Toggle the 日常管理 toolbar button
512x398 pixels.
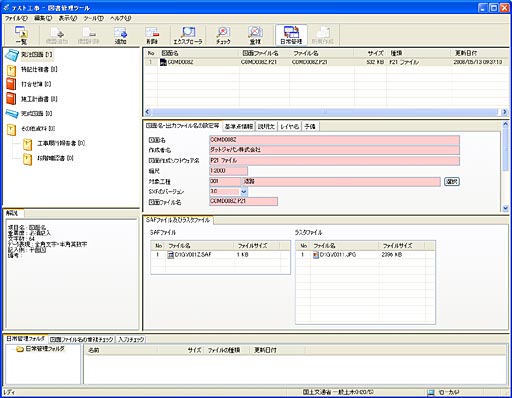pyautogui.click(x=291, y=35)
